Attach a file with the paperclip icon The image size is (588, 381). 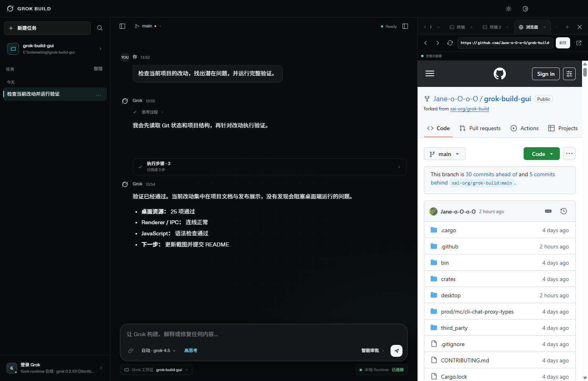pyautogui.click(x=130, y=350)
